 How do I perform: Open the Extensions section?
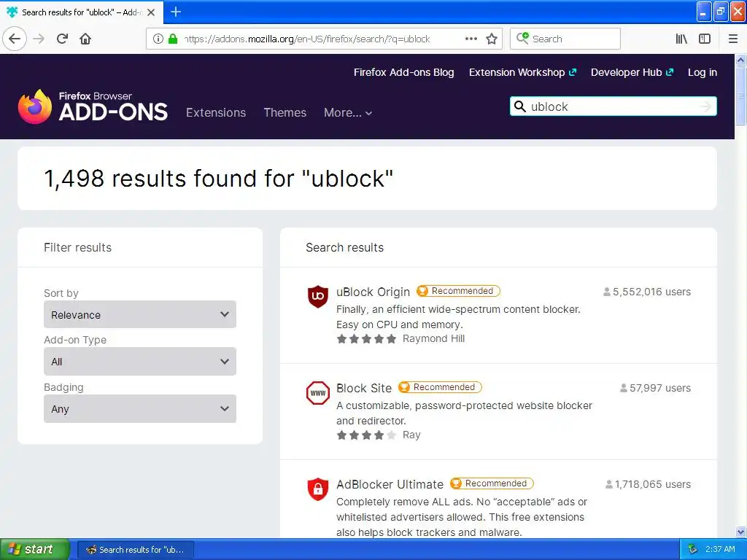[x=216, y=113]
